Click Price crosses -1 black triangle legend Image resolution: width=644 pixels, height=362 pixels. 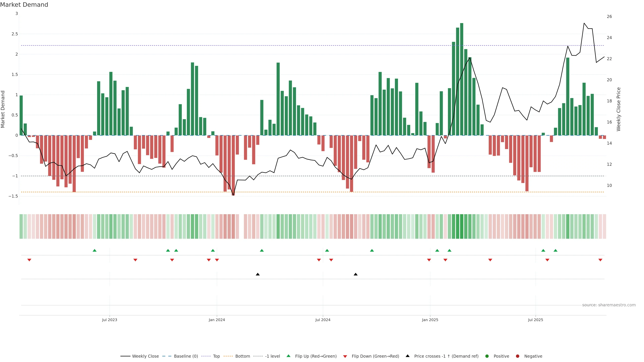pyautogui.click(x=408, y=356)
